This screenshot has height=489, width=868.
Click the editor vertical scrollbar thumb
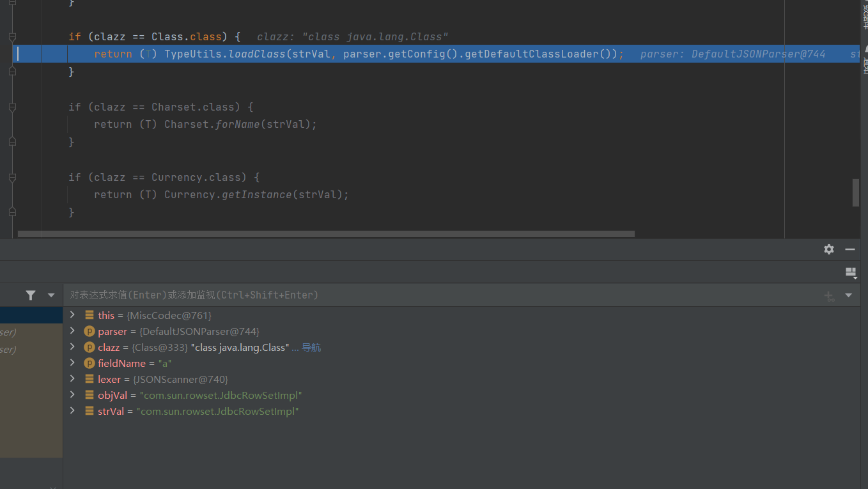[856, 192]
